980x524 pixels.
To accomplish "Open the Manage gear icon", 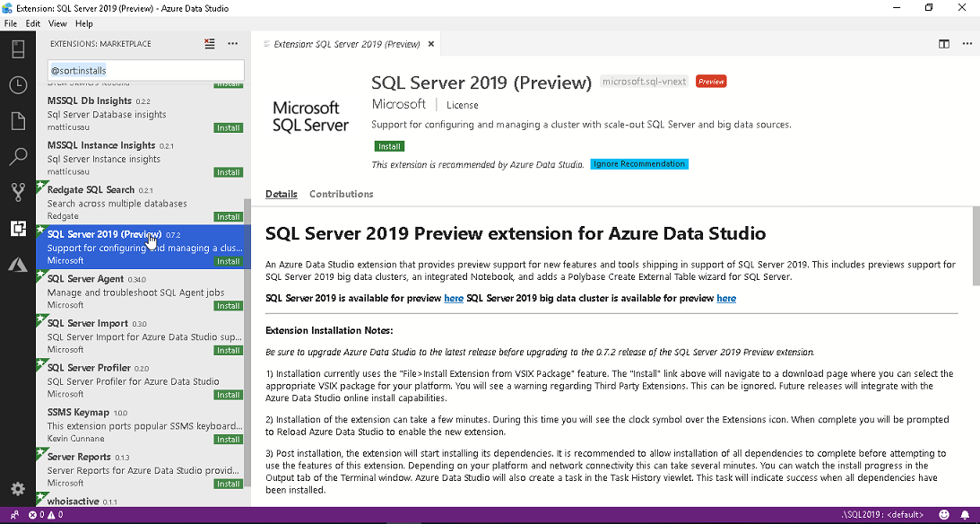I will point(18,488).
